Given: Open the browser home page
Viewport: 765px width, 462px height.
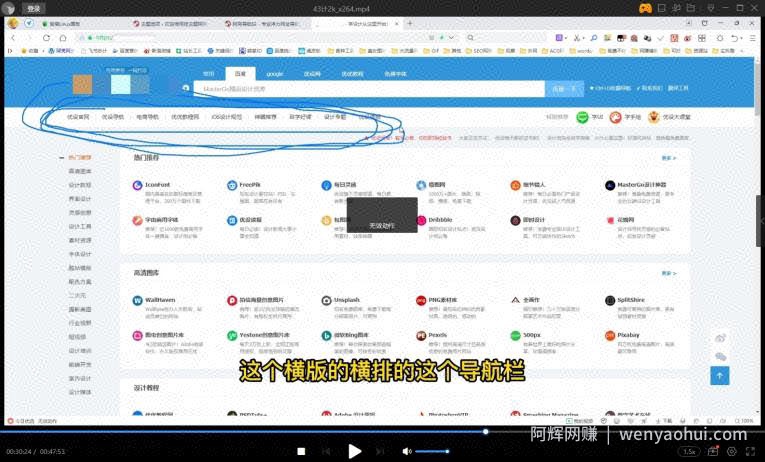Looking at the screenshot, I should (x=63, y=38).
